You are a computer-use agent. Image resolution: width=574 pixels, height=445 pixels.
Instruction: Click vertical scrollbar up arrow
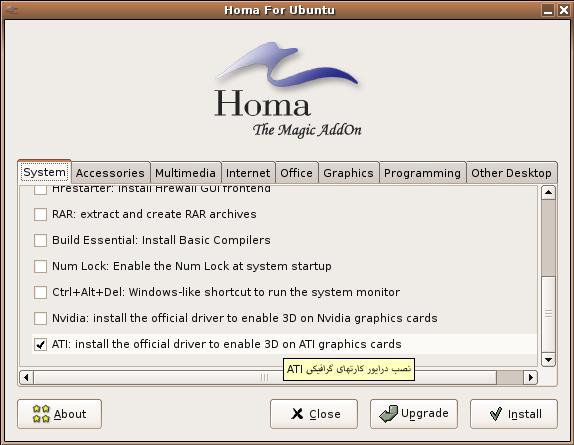coord(548,193)
